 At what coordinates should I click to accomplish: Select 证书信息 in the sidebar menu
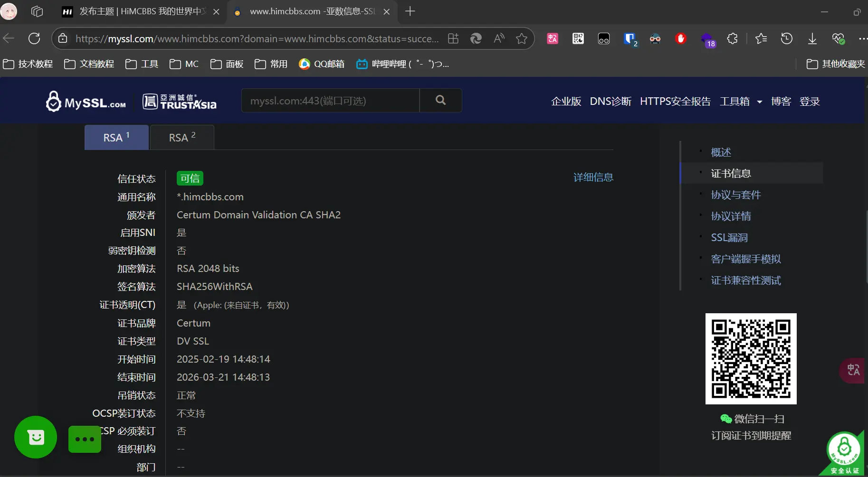tap(731, 173)
